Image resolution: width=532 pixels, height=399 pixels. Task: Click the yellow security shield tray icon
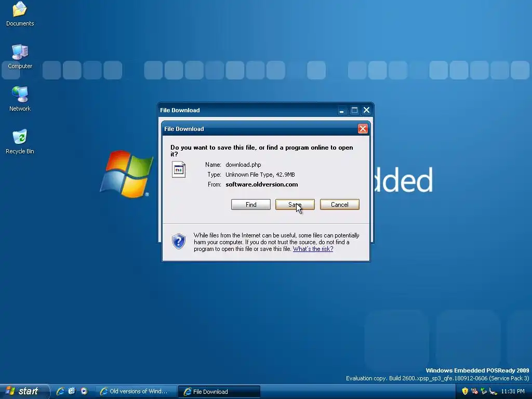(x=465, y=391)
